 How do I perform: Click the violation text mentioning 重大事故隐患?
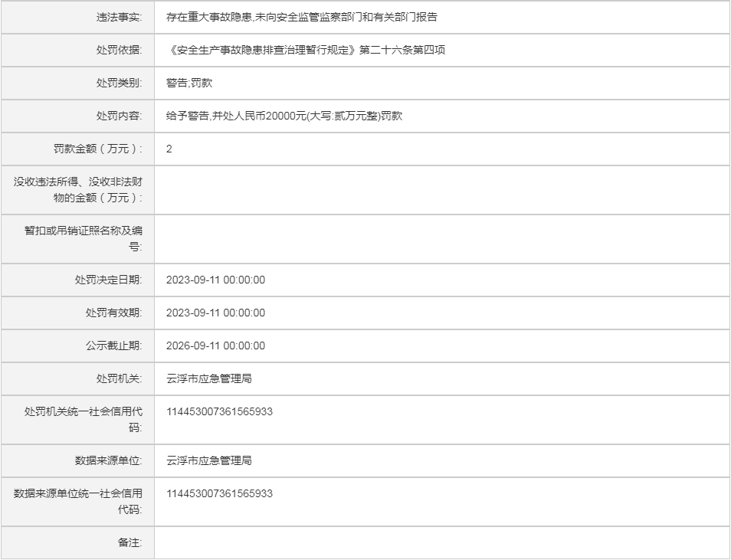pos(301,17)
